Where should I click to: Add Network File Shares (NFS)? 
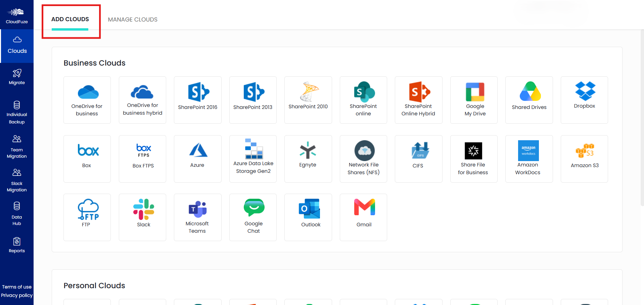pos(363,159)
